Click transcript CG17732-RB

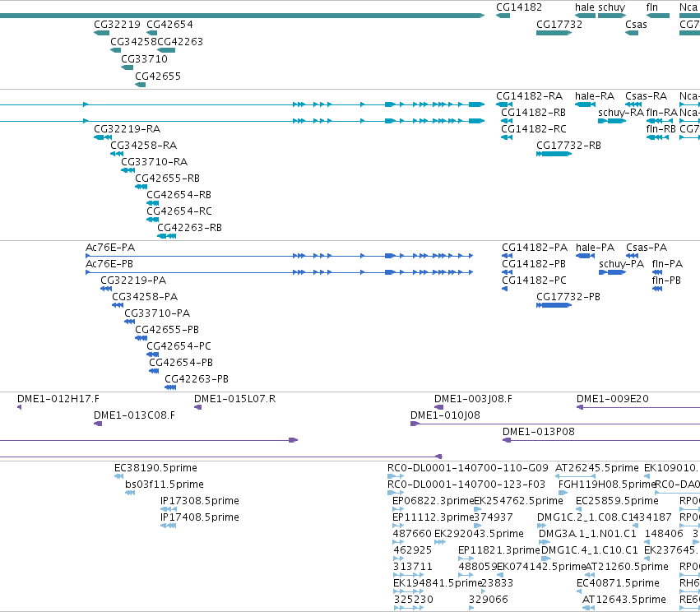pyautogui.click(x=568, y=146)
